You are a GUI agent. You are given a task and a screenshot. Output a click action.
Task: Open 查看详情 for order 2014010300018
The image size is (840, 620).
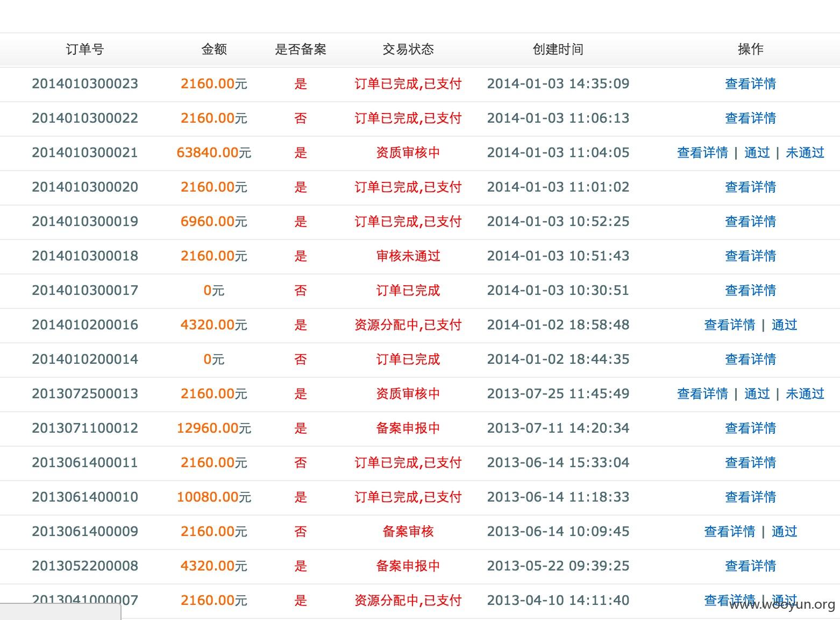pos(750,256)
